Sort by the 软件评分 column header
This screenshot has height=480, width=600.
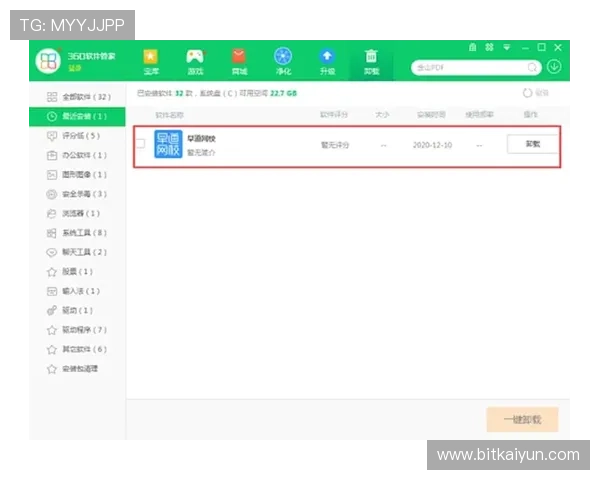(334, 114)
